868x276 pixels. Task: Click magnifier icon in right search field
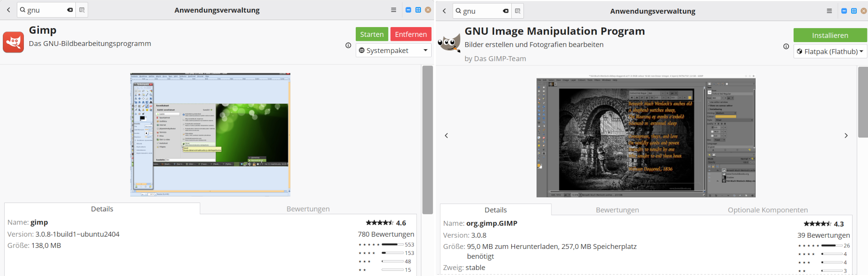coord(458,11)
